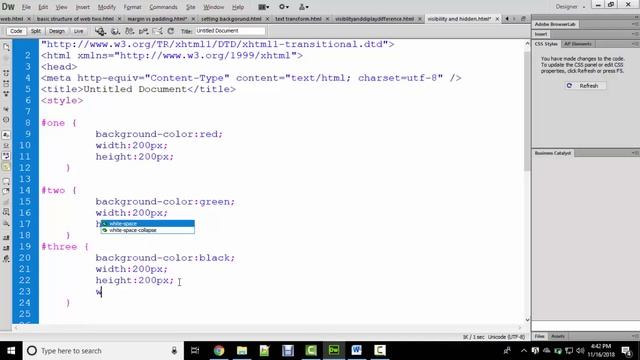Select the CSS Styles tab

[x=546, y=44]
